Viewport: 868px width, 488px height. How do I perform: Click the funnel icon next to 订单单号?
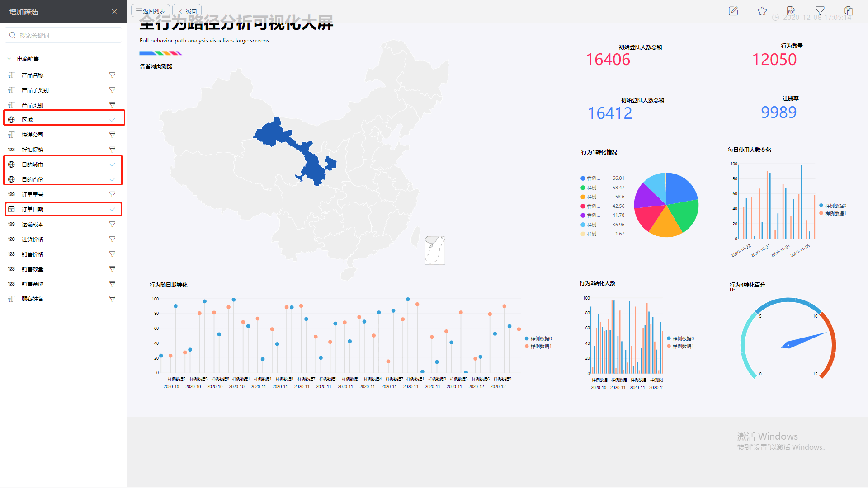pos(112,194)
